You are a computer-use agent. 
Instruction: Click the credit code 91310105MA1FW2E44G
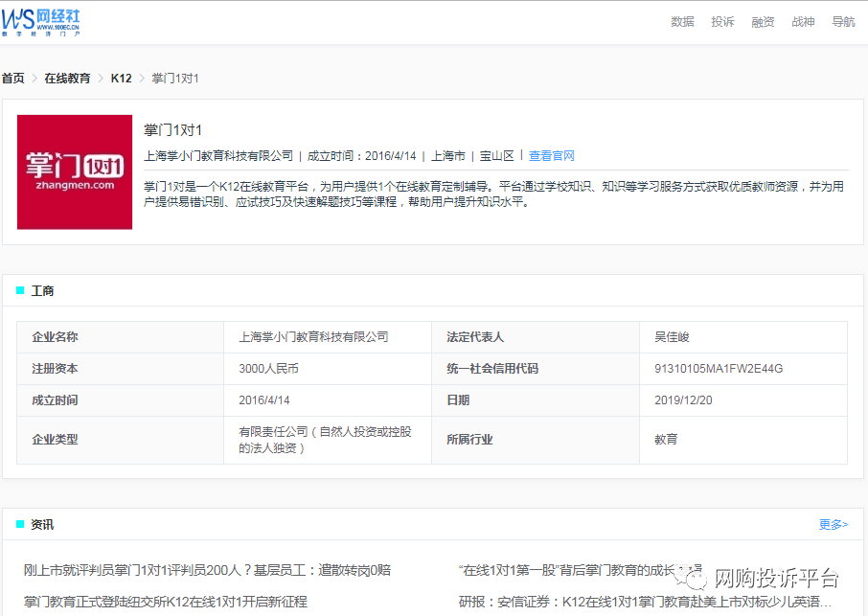719,369
